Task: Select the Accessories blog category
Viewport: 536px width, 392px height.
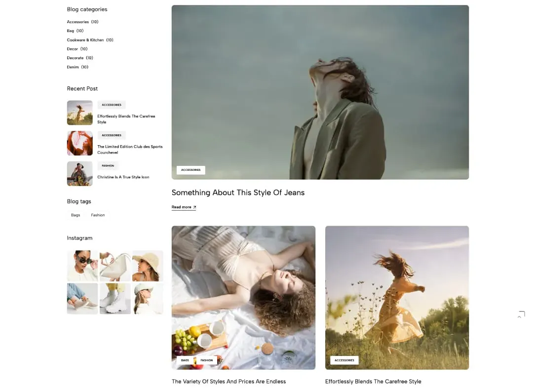Action: point(78,22)
